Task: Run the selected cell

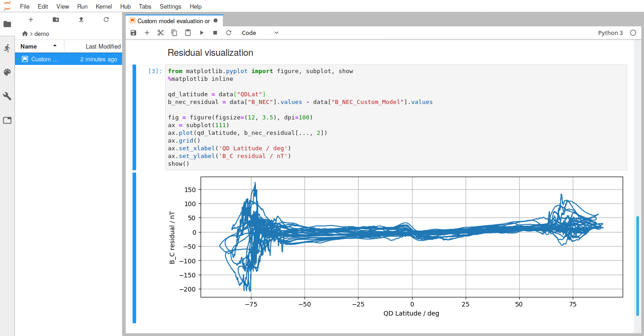Action: 202,33
